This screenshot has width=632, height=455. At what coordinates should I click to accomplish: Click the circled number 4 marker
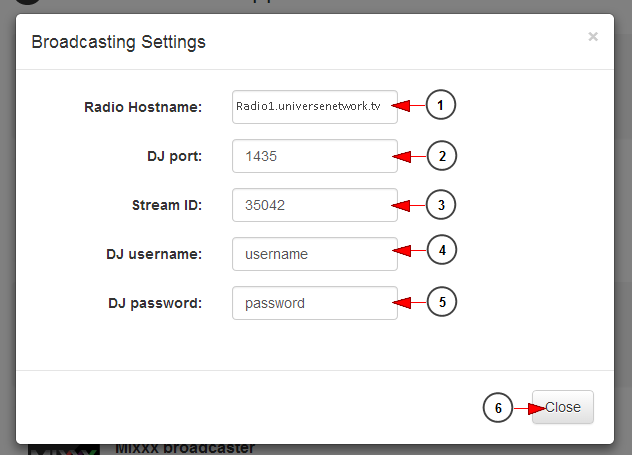pos(442,250)
